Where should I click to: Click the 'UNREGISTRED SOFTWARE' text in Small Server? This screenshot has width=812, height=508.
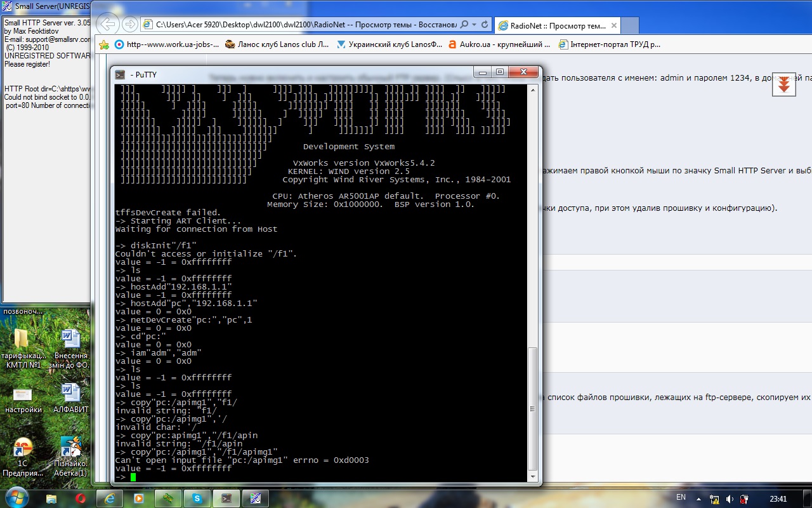coord(47,56)
